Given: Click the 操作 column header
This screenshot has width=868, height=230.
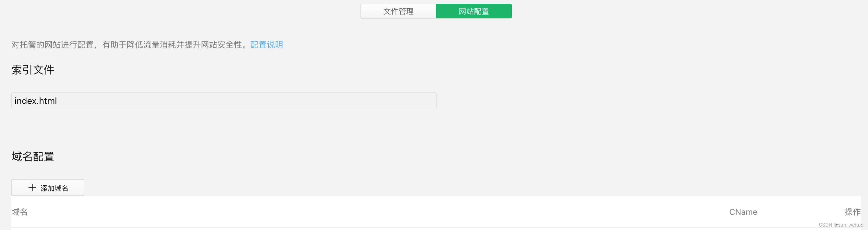Looking at the screenshot, I should (852, 212).
